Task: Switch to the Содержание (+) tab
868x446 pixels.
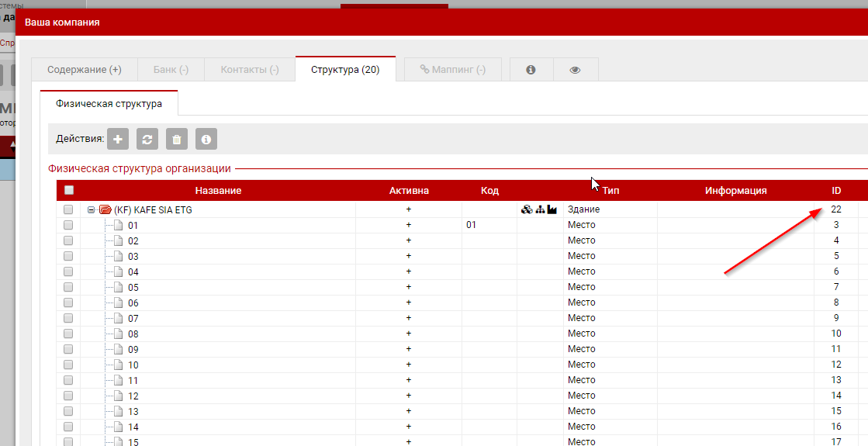Action: (x=84, y=70)
